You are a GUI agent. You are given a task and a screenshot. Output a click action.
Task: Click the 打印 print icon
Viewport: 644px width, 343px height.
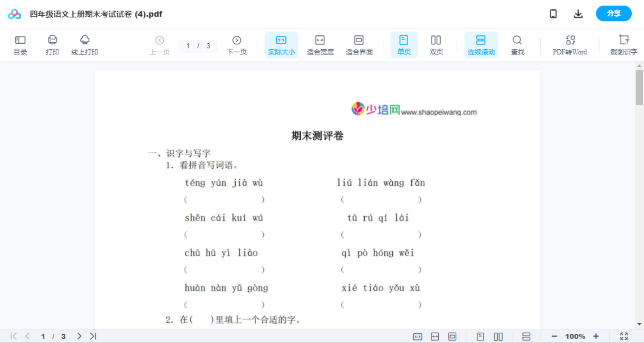[x=52, y=45]
